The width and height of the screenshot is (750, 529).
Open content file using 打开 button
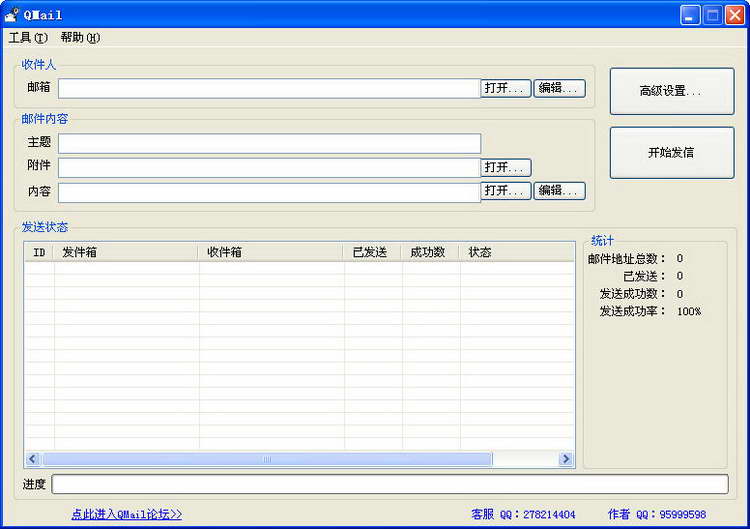(x=506, y=191)
